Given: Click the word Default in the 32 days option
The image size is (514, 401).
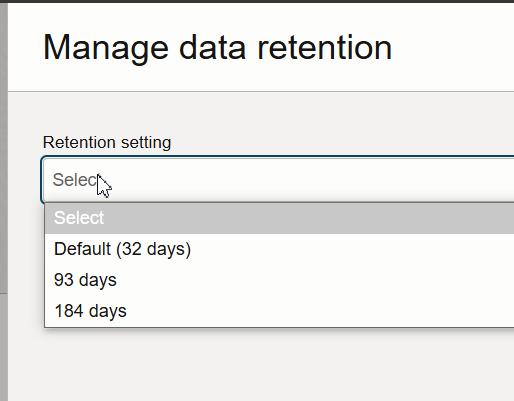Looking at the screenshot, I should click(x=82, y=249).
